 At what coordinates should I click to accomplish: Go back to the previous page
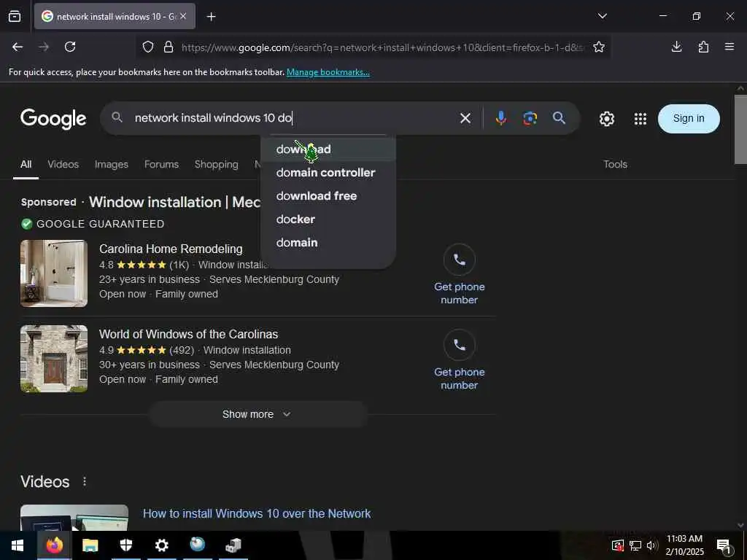point(18,47)
